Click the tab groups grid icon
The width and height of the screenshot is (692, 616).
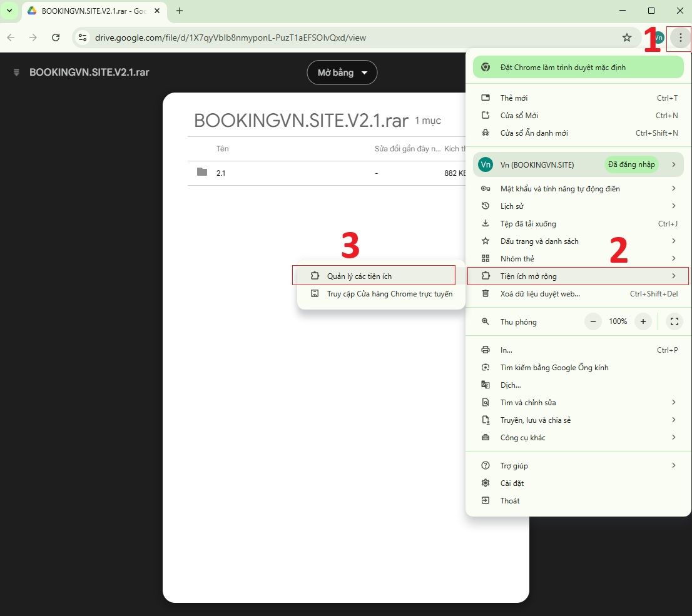486,258
